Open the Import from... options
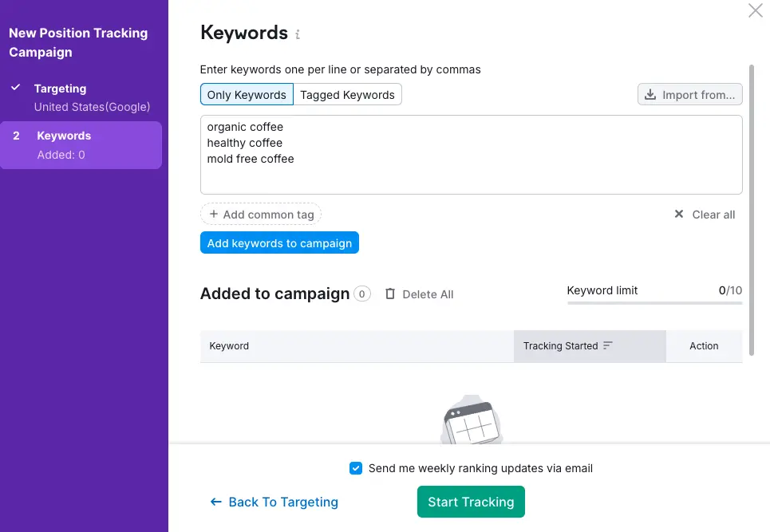Screen dimensions: 770x532 pyautogui.click(x=689, y=95)
